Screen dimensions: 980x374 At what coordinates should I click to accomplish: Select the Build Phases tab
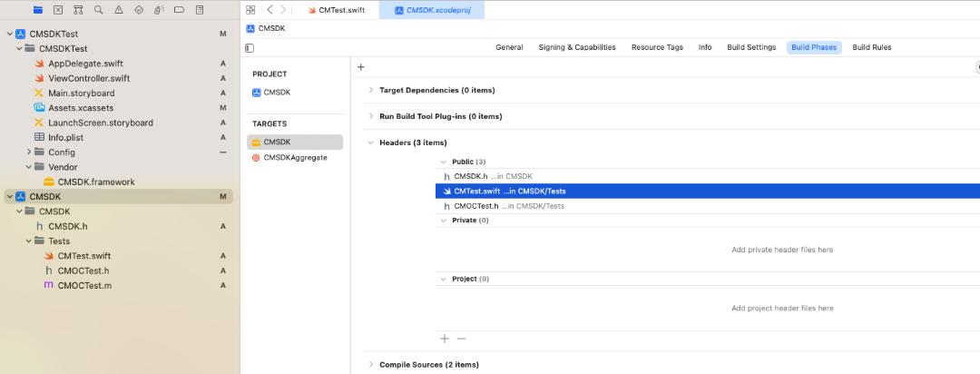tap(814, 47)
